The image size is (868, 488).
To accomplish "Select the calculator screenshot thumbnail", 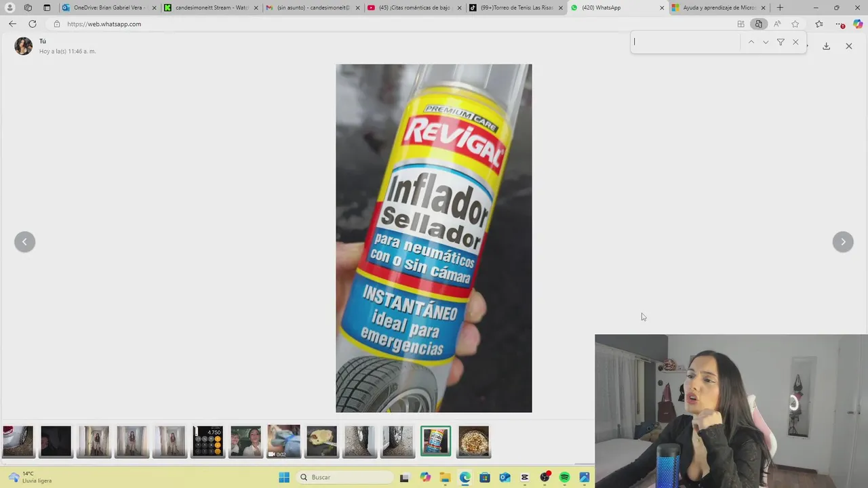I will click(208, 441).
